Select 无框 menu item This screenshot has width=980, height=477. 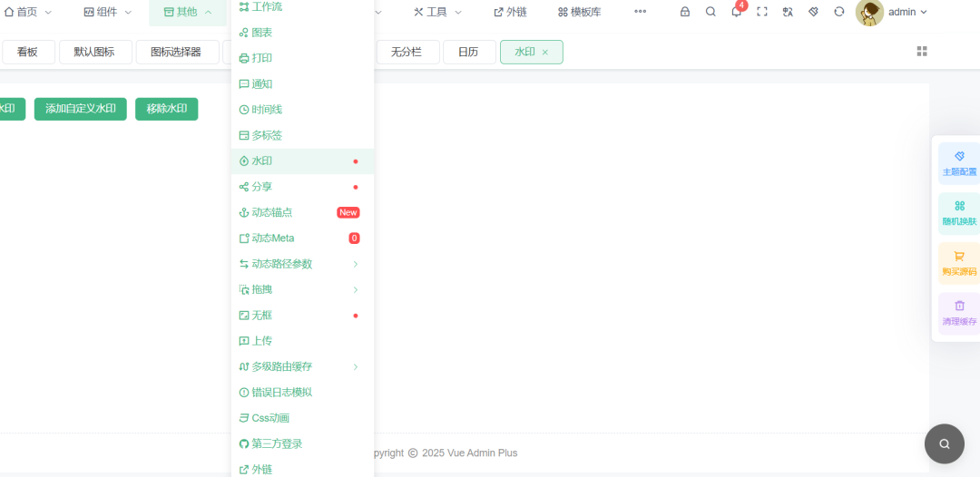click(x=302, y=316)
